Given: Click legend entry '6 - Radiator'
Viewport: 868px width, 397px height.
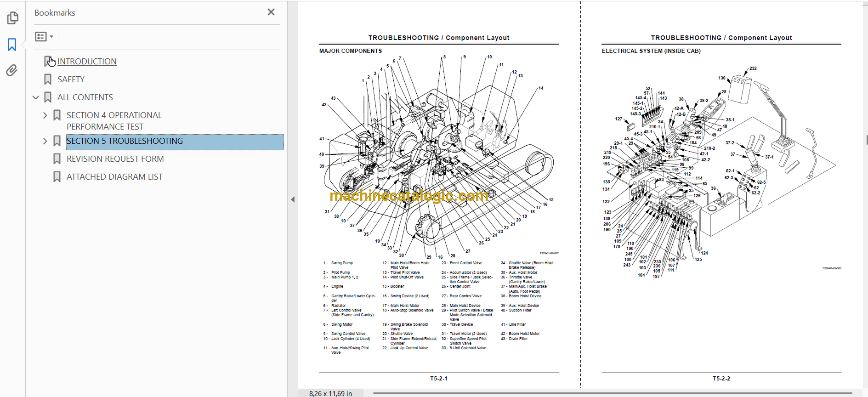Looking at the screenshot, I should [x=335, y=306].
